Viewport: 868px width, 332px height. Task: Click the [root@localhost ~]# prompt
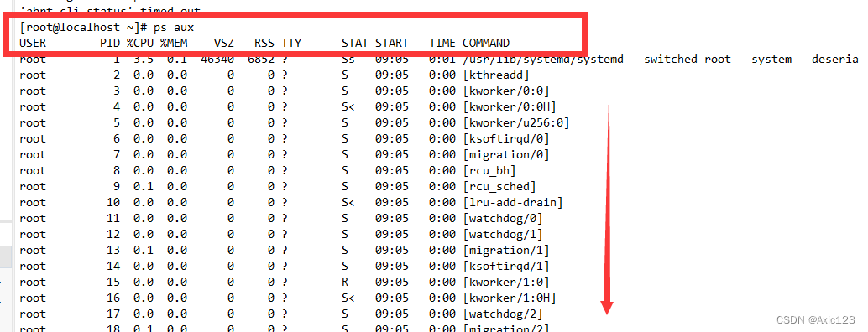[x=84, y=27]
